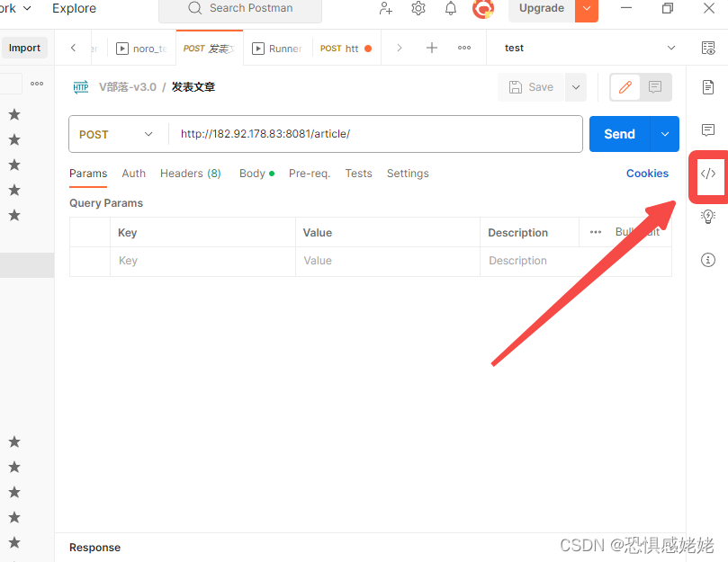Open Postman settings gear
This screenshot has height=562, width=728.
(418, 8)
